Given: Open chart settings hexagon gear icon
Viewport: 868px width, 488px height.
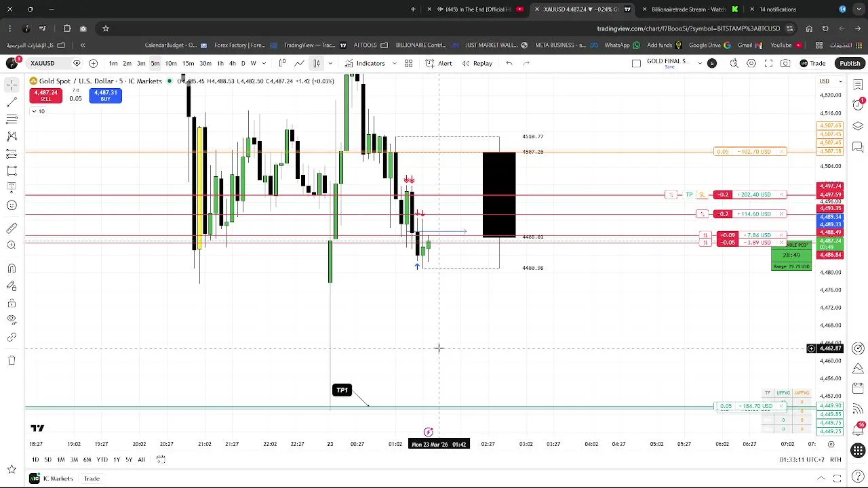Looking at the screenshot, I should coord(751,63).
